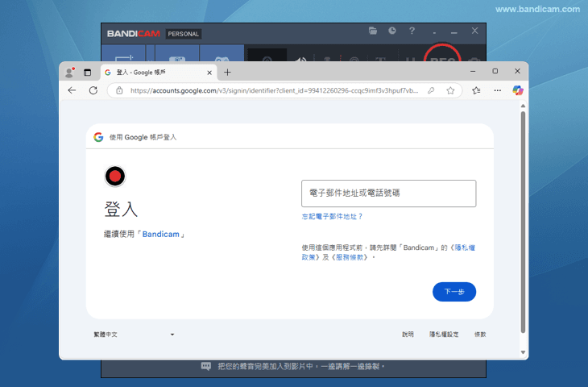
Task: Click the Google logo in sign-in header
Action: coord(98,137)
